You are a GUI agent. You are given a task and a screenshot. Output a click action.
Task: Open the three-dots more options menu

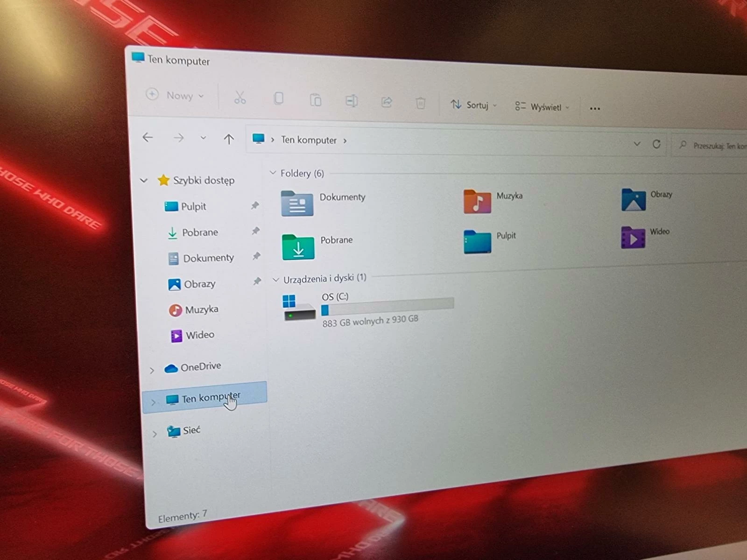click(x=594, y=109)
